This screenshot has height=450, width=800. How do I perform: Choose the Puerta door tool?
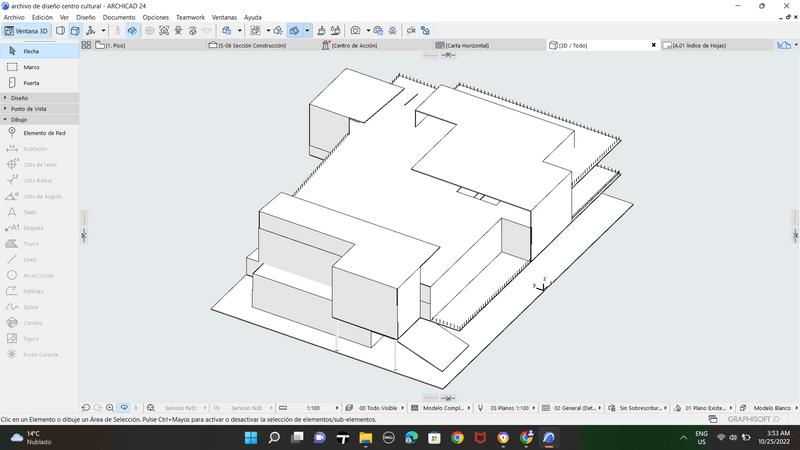pyautogui.click(x=30, y=83)
